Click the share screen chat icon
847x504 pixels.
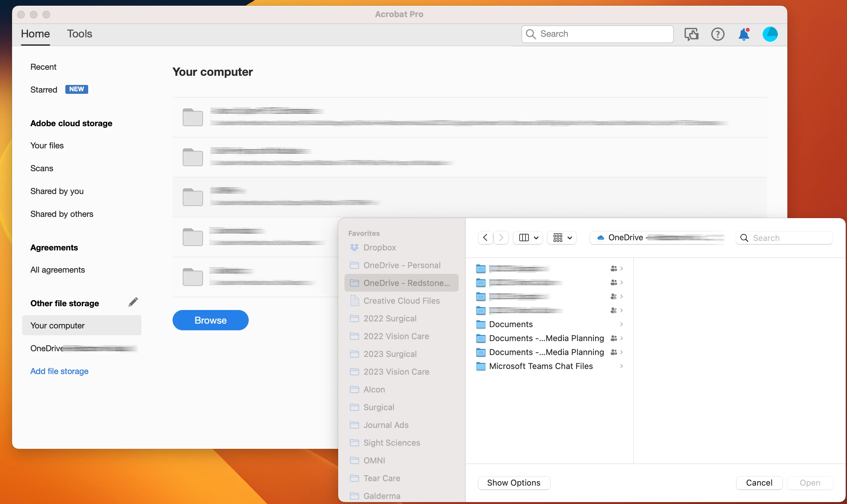click(691, 34)
